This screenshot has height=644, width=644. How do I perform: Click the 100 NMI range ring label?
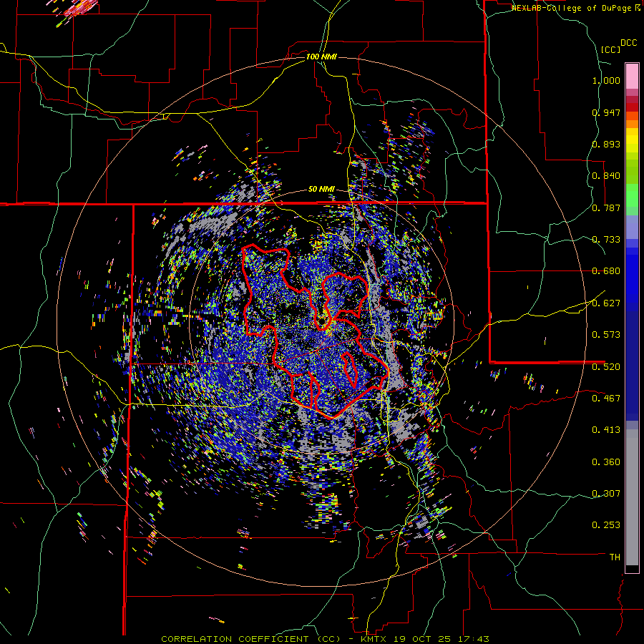tap(321, 57)
